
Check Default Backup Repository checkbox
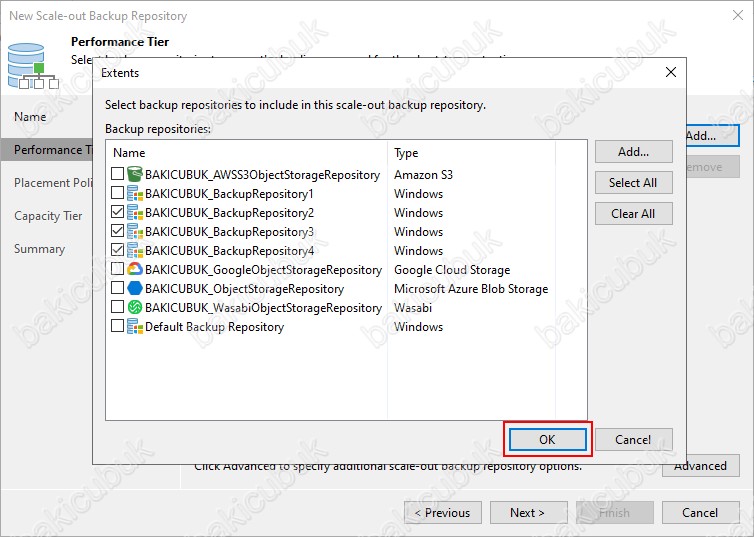117,326
